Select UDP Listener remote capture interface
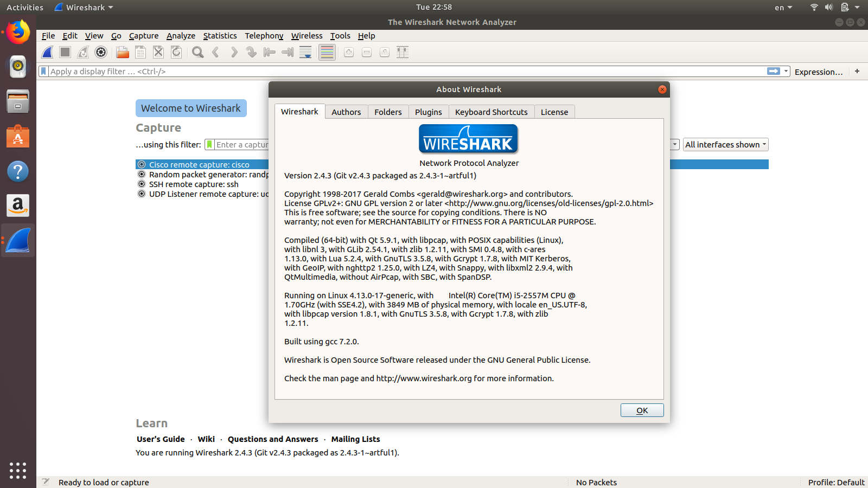 [202, 194]
